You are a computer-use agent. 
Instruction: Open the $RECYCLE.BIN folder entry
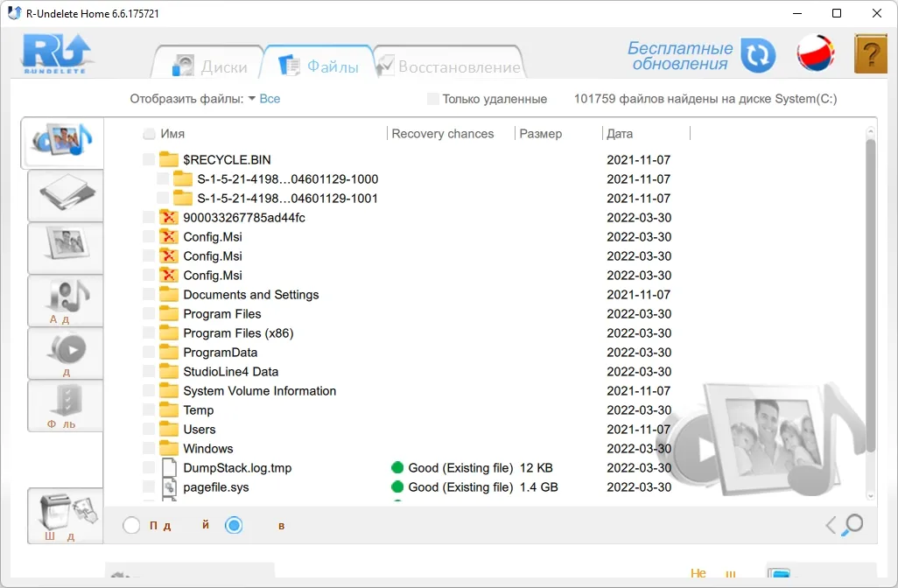(227, 160)
